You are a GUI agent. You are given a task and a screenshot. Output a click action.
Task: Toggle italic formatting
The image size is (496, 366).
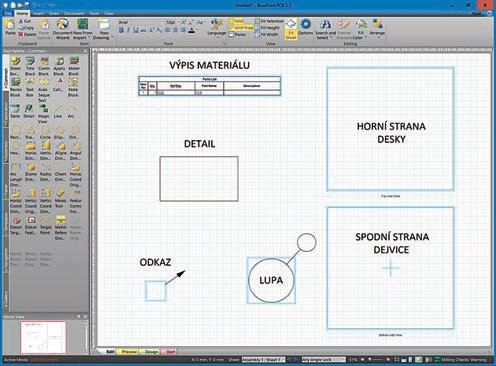pos(128,30)
